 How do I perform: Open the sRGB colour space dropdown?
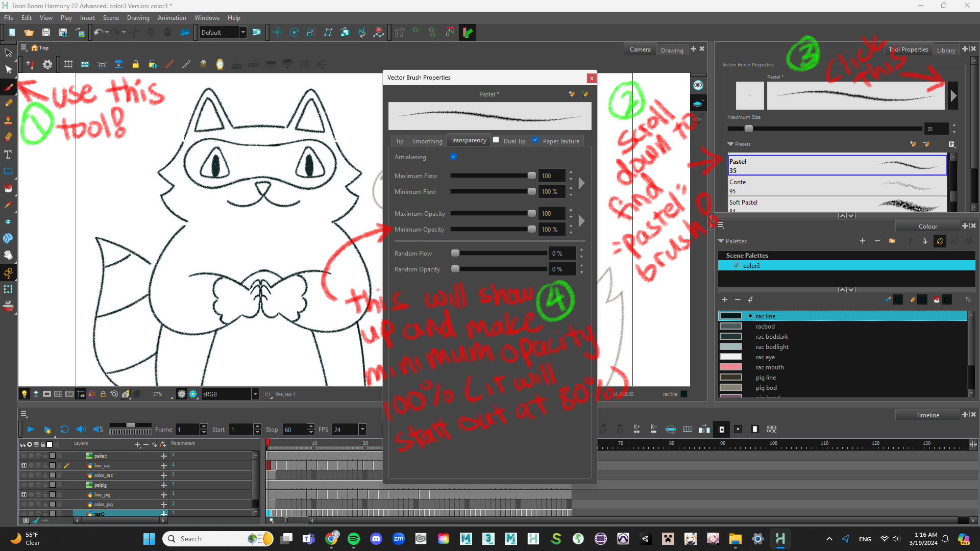[x=255, y=394]
